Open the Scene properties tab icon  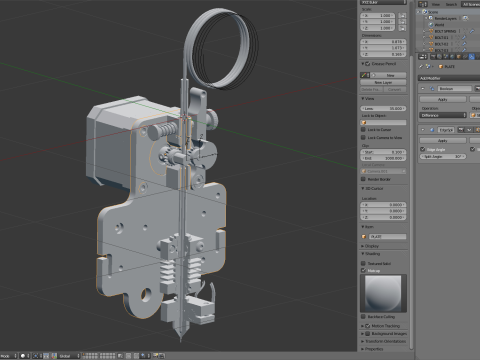pos(446,57)
